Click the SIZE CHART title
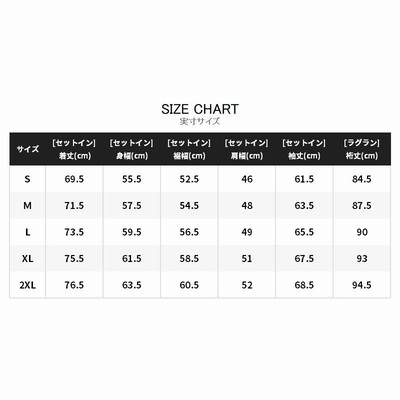This screenshot has width=400, height=400. (x=200, y=109)
